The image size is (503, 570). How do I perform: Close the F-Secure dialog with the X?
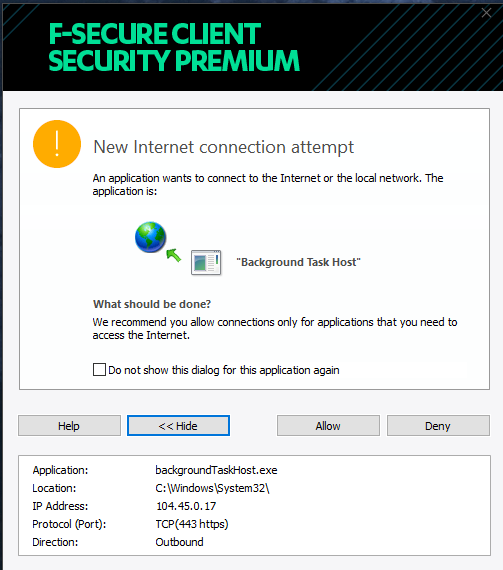pyautogui.click(x=486, y=13)
